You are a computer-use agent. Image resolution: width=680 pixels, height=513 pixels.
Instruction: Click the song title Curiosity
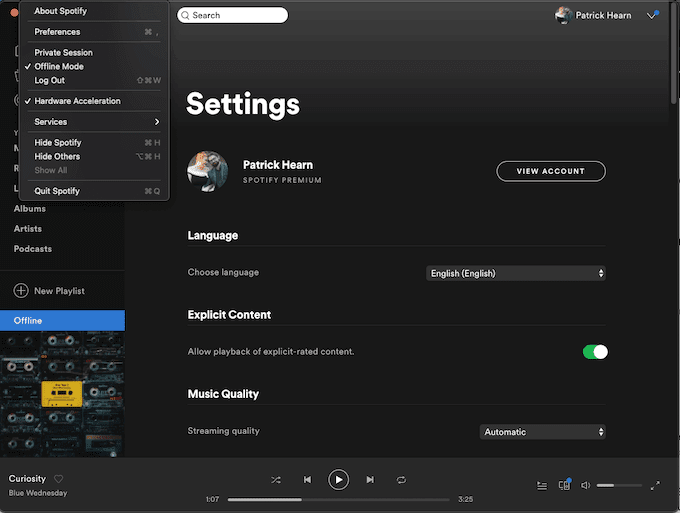click(x=27, y=479)
